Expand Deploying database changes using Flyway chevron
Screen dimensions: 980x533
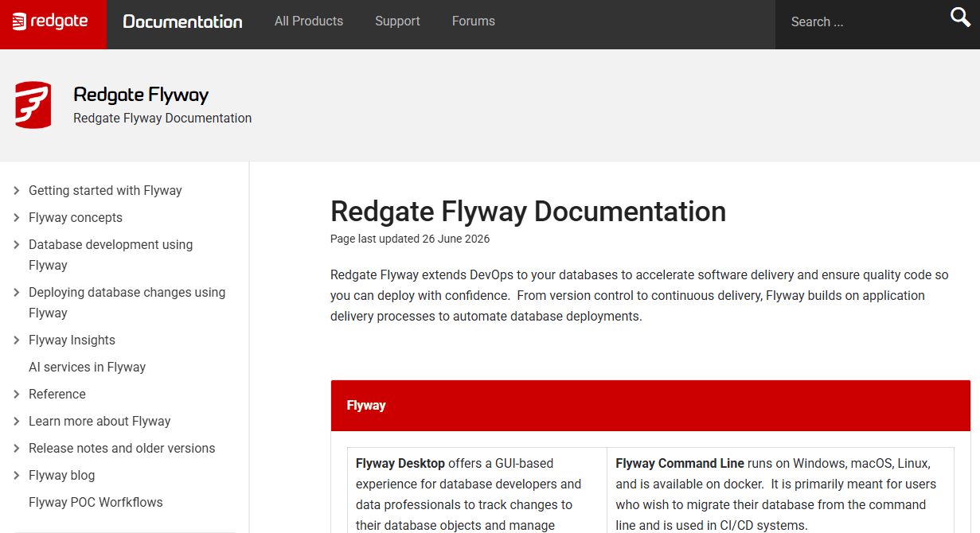(17, 293)
